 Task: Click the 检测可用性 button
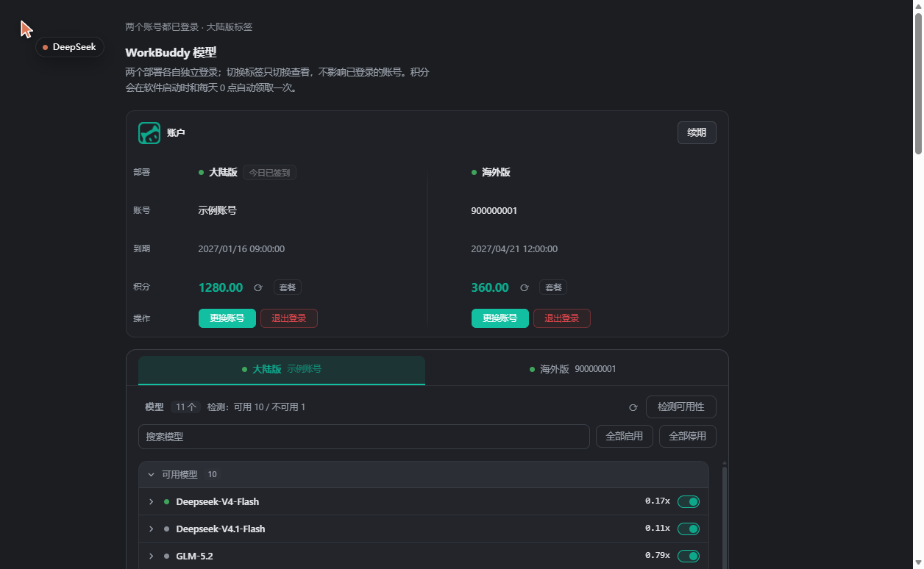pos(681,407)
